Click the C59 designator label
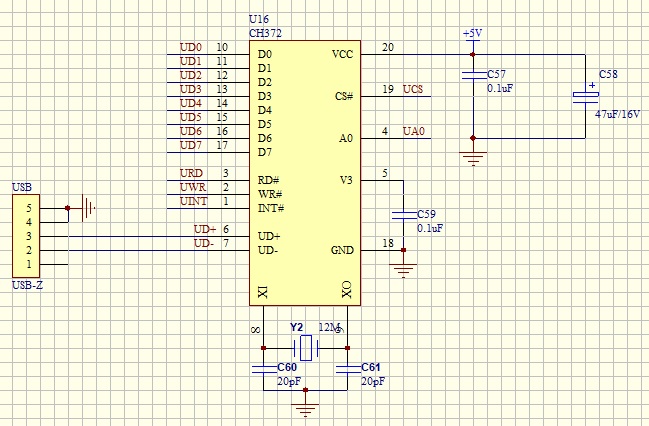Screen dimensions: 649x426 tap(426, 214)
